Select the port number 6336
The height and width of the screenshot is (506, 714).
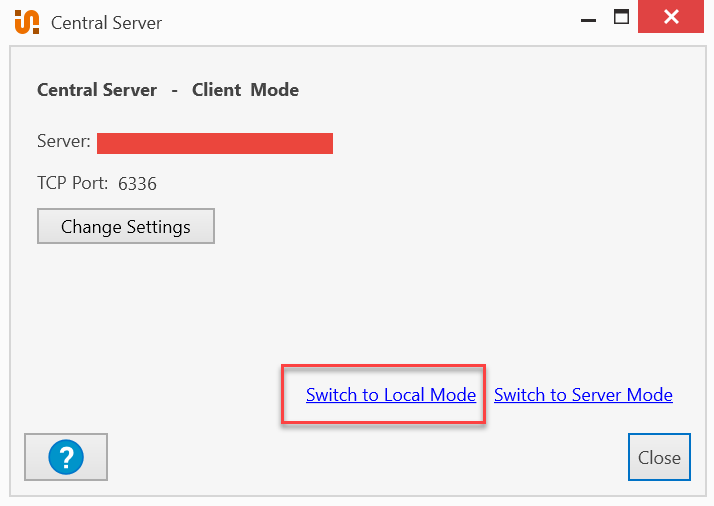click(x=138, y=184)
